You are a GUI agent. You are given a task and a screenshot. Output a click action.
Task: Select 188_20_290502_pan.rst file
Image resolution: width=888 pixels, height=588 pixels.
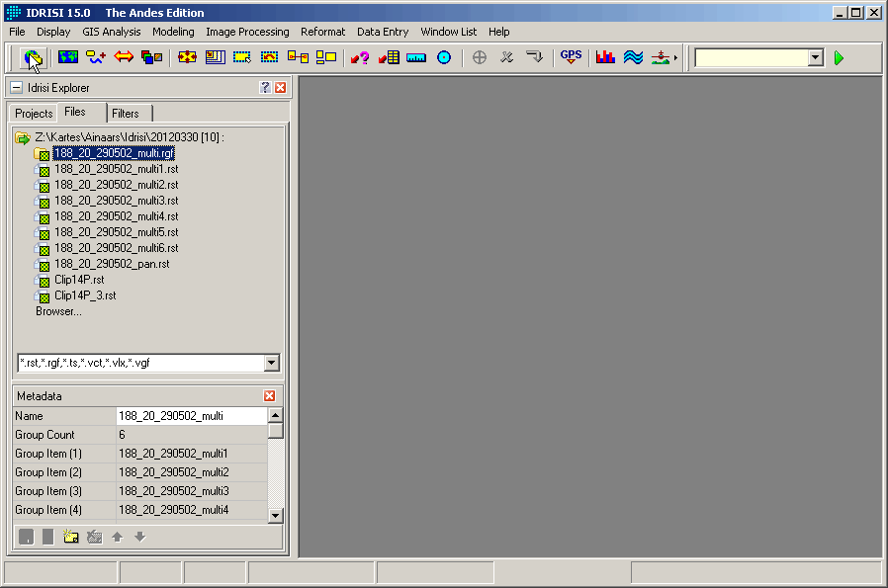[x=112, y=264]
